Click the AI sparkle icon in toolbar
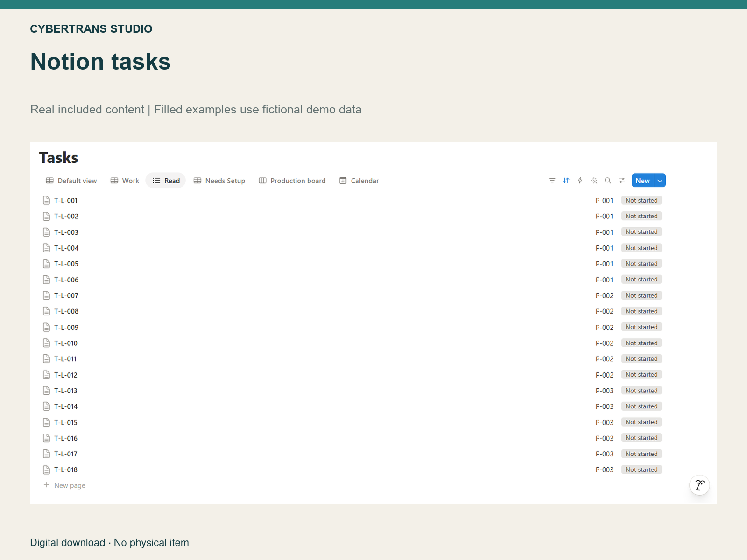Viewport: 747px width, 560px height. pyautogui.click(x=594, y=181)
